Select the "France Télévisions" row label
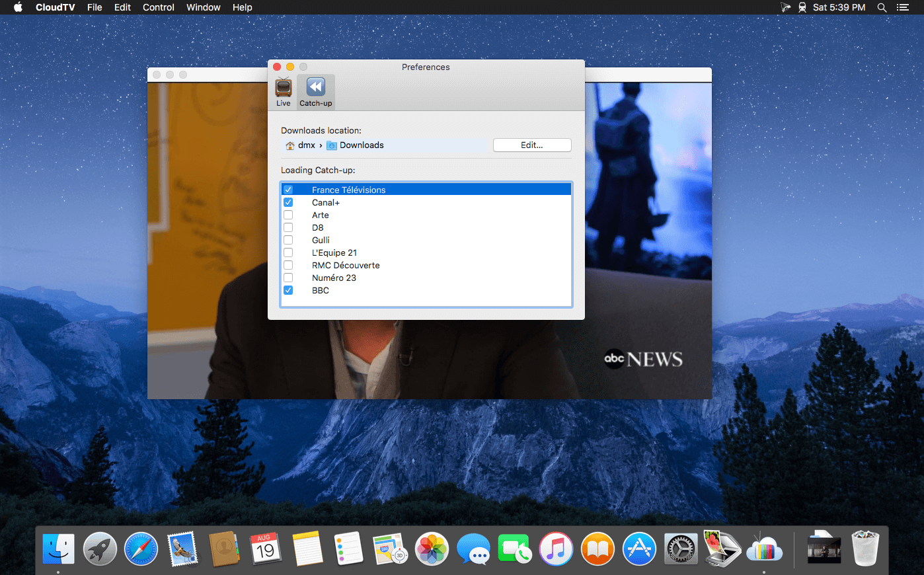This screenshot has width=924, height=575. [x=348, y=190]
